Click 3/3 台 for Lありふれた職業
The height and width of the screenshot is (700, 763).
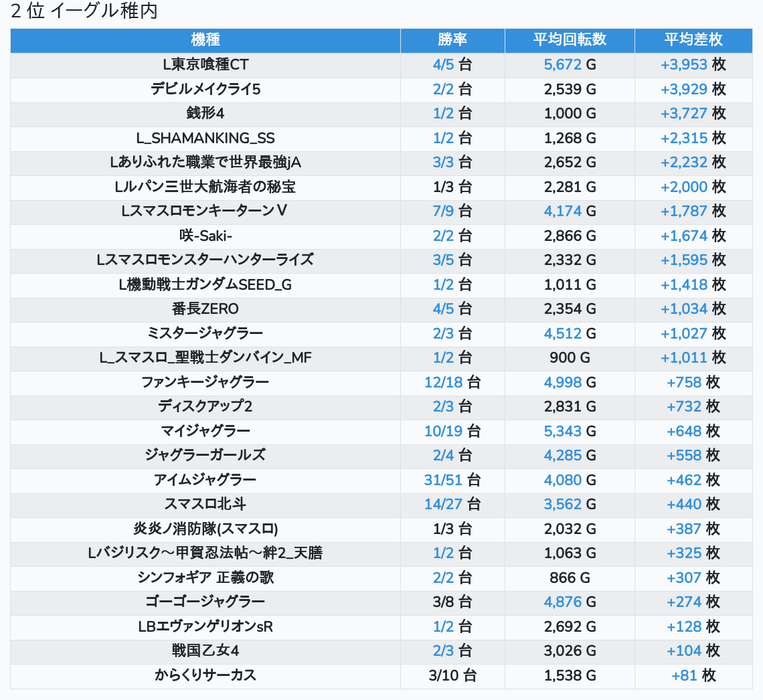point(452,163)
